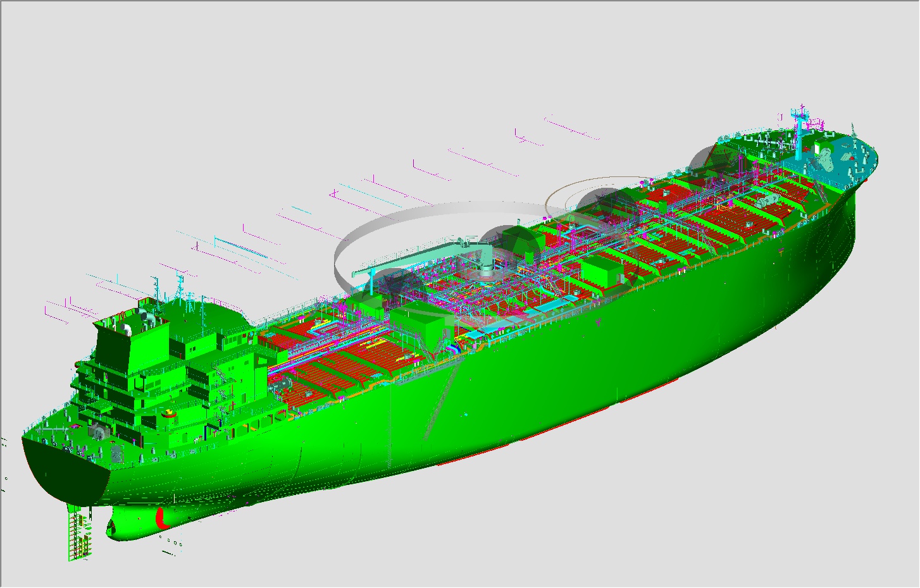Click the accommodation ladder on the hull side
This screenshot has height=588, width=920.
pos(442,398)
